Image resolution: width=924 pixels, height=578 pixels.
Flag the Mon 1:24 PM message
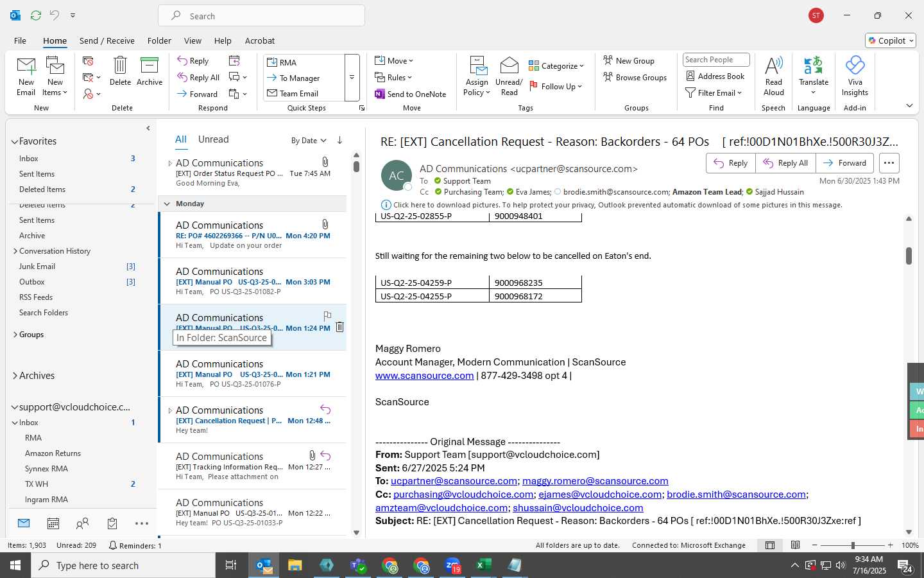[327, 315]
